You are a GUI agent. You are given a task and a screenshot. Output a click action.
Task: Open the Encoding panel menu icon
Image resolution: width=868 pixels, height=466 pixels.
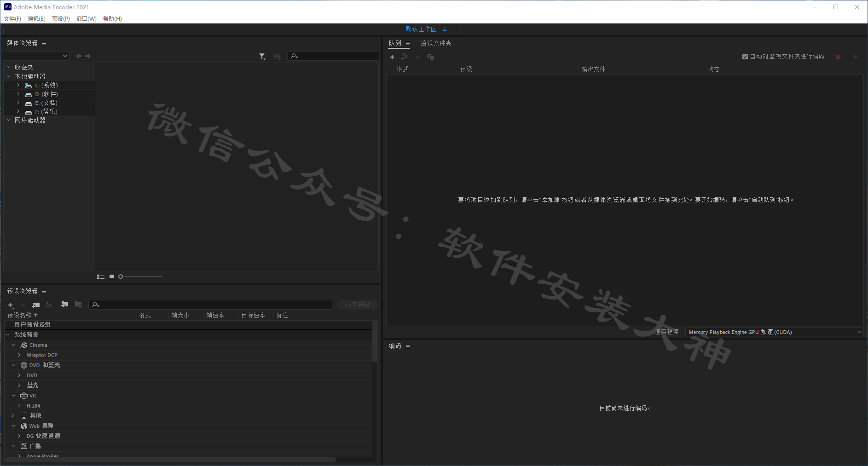[x=408, y=346]
